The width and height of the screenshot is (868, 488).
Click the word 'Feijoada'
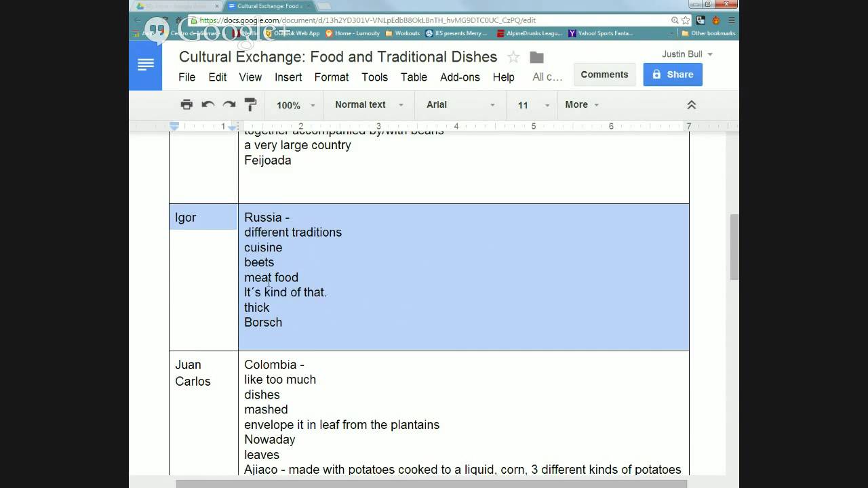[268, 160]
